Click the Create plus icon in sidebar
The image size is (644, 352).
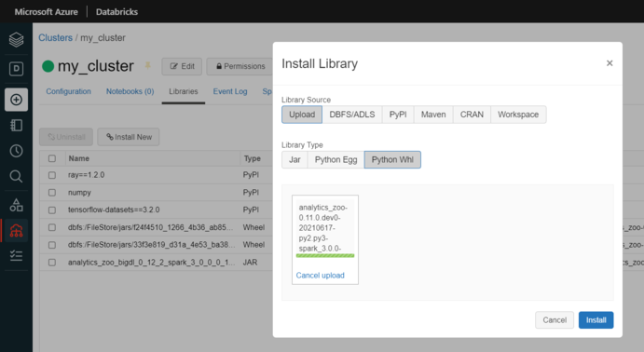point(16,100)
